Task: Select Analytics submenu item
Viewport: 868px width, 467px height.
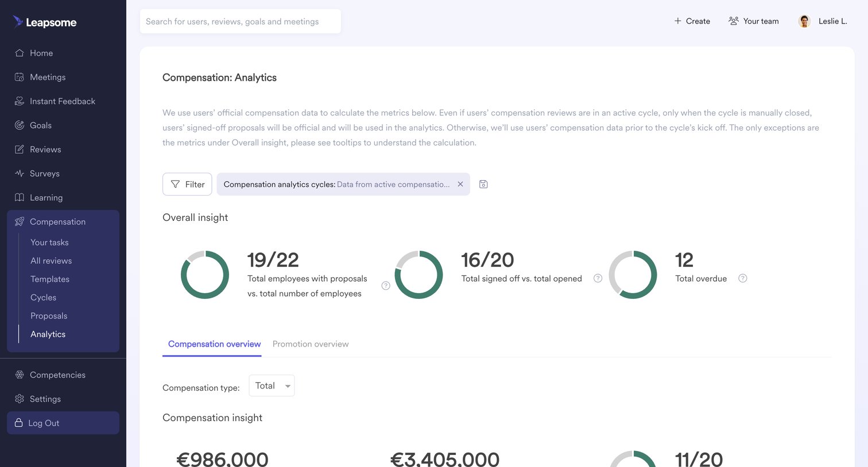Action: point(48,334)
